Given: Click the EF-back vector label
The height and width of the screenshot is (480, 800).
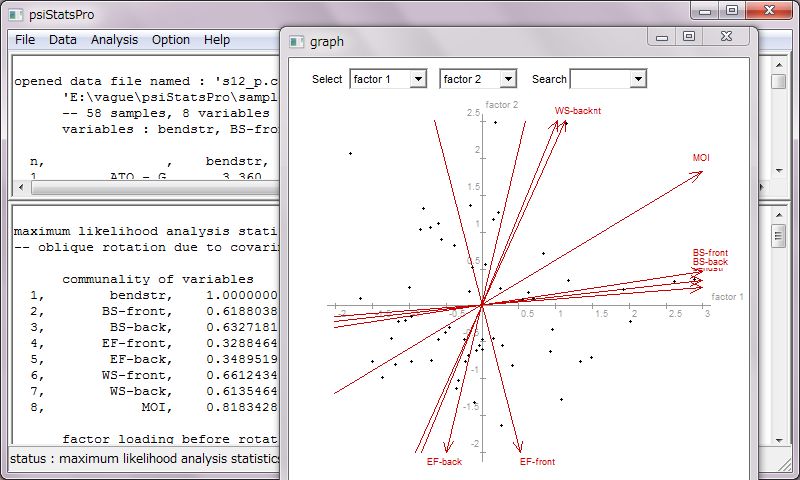Looking at the screenshot, I should coord(444,462).
